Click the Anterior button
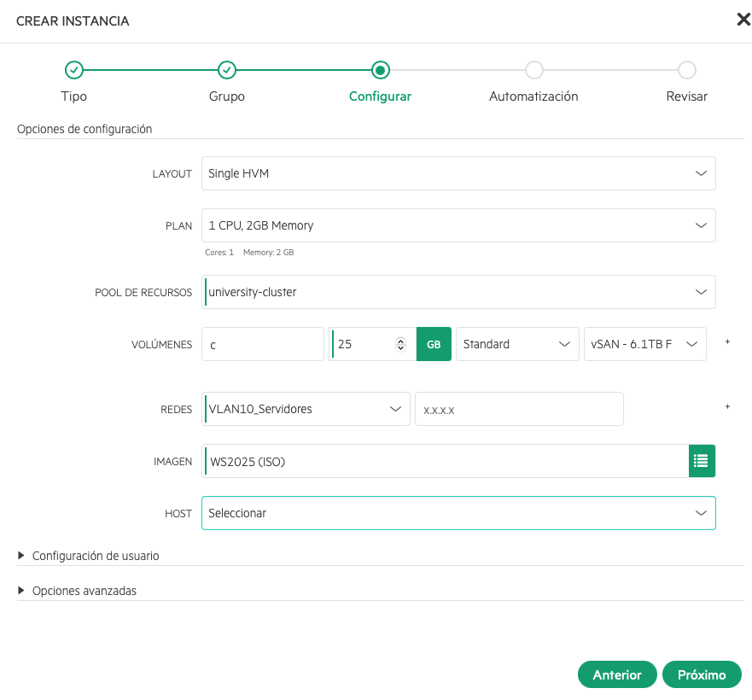 [x=617, y=674]
